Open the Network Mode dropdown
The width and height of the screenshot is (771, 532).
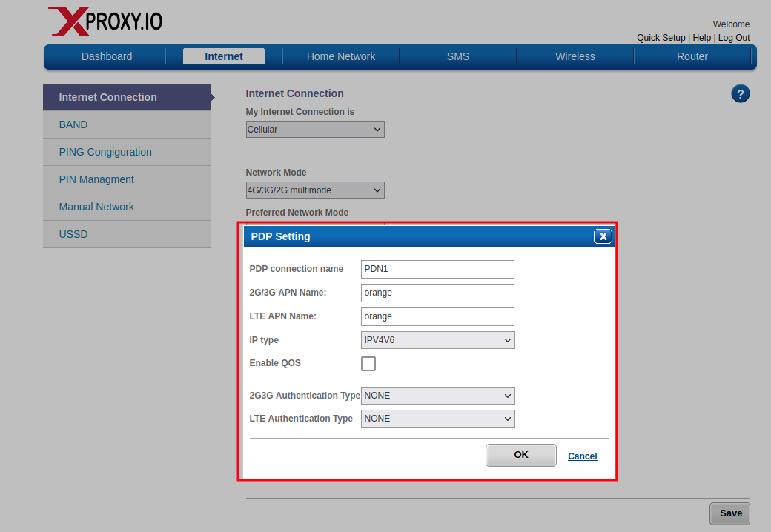[315, 190]
